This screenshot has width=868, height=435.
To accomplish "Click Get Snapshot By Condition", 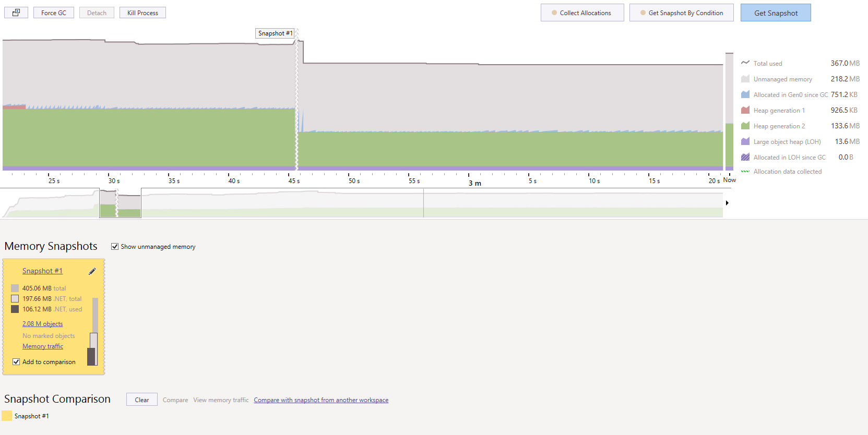I will [x=681, y=13].
